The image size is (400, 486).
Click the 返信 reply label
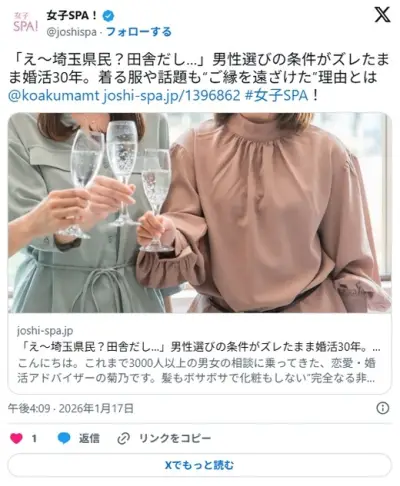pyautogui.click(x=89, y=438)
